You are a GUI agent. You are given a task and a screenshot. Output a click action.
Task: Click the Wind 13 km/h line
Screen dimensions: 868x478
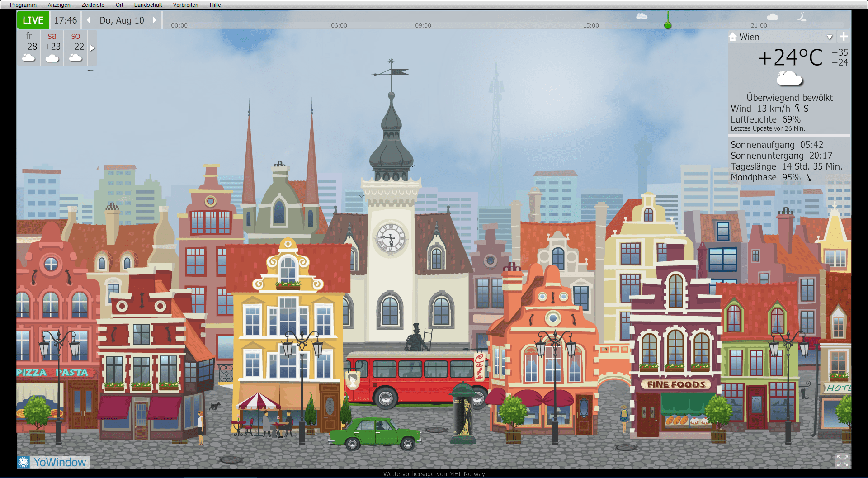[x=769, y=109]
